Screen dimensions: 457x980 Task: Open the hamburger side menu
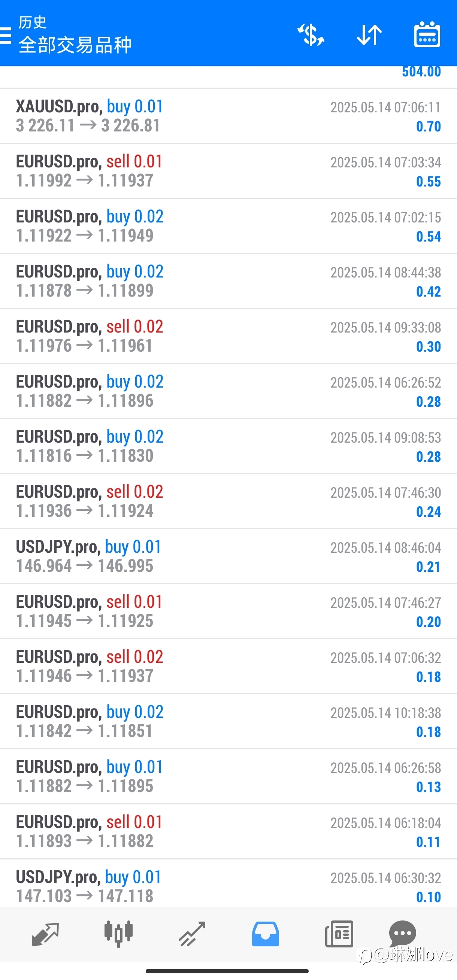click(5, 35)
